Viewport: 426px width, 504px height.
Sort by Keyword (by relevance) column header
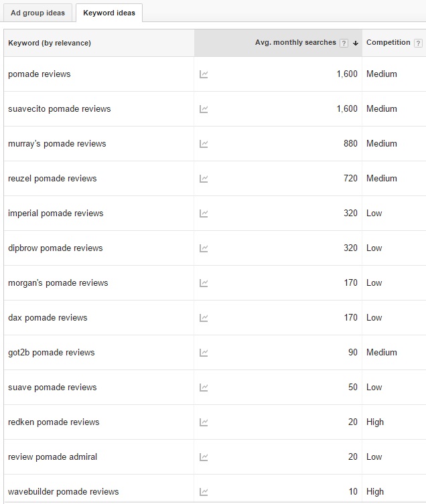pos(50,43)
